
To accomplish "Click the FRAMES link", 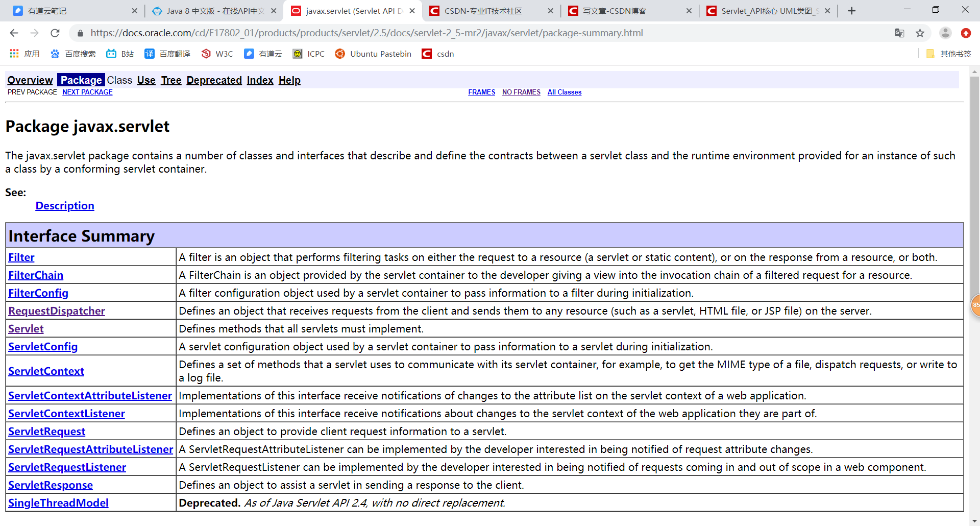I will pos(481,92).
